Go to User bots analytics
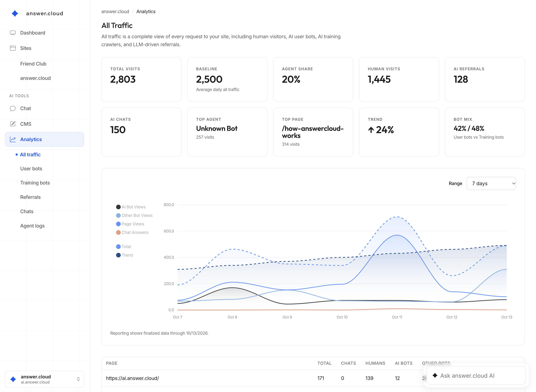536x392 pixels. [x=31, y=169]
